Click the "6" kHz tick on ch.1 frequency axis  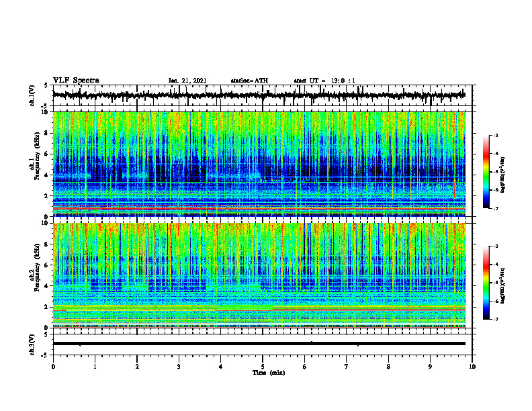click(x=48, y=154)
